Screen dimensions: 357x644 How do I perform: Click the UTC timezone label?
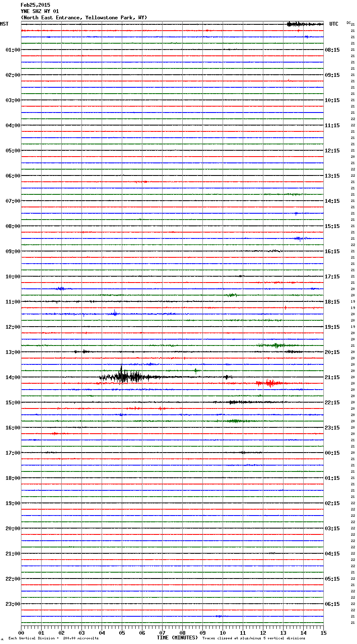tap(333, 24)
